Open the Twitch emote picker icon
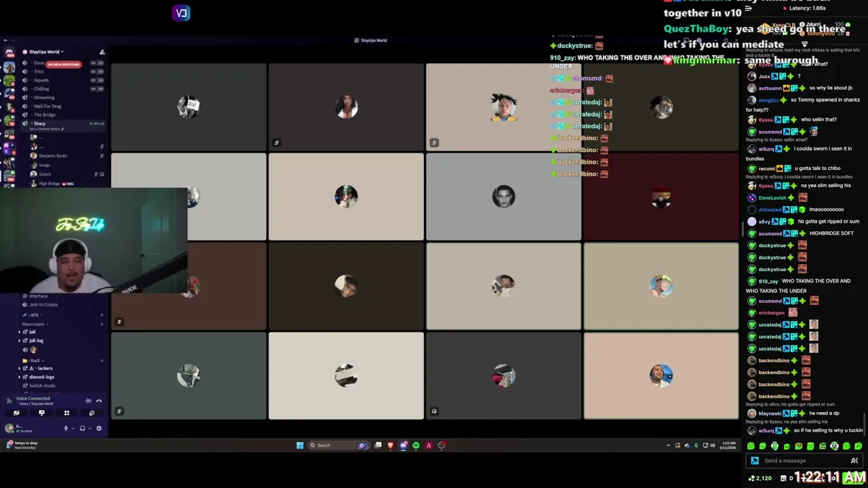This screenshot has height=488, width=868. [854, 461]
